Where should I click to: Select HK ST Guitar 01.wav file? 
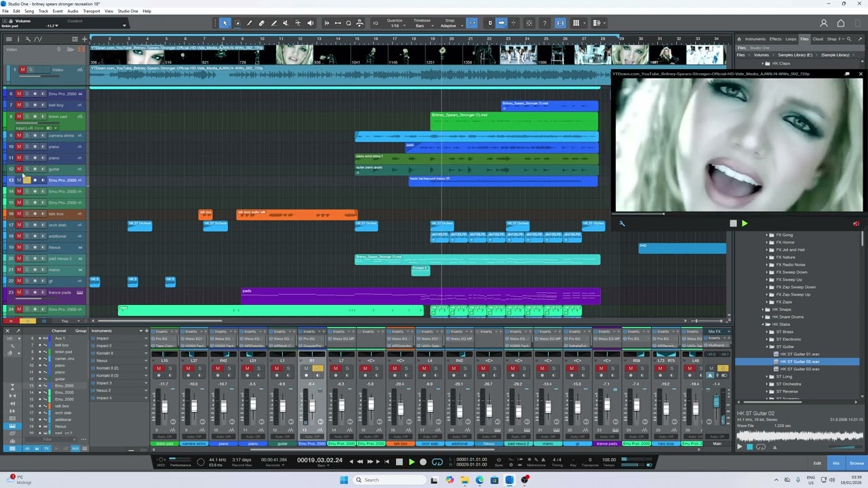pyautogui.click(x=800, y=354)
